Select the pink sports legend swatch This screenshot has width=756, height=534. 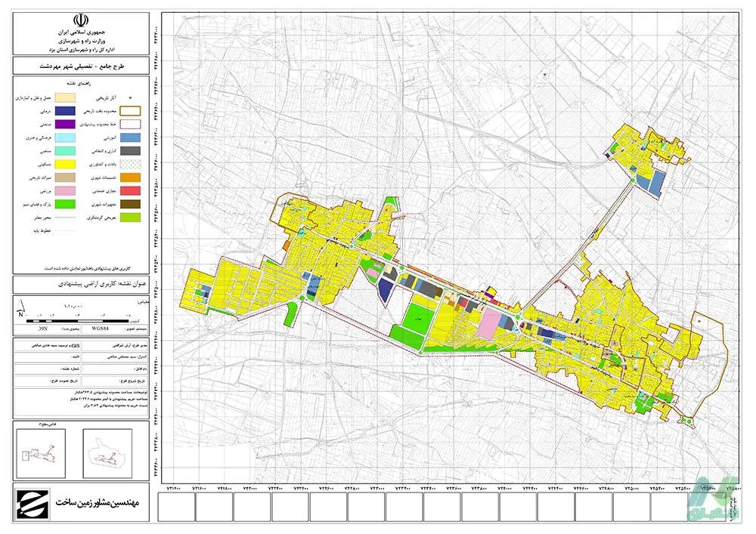coord(65,190)
